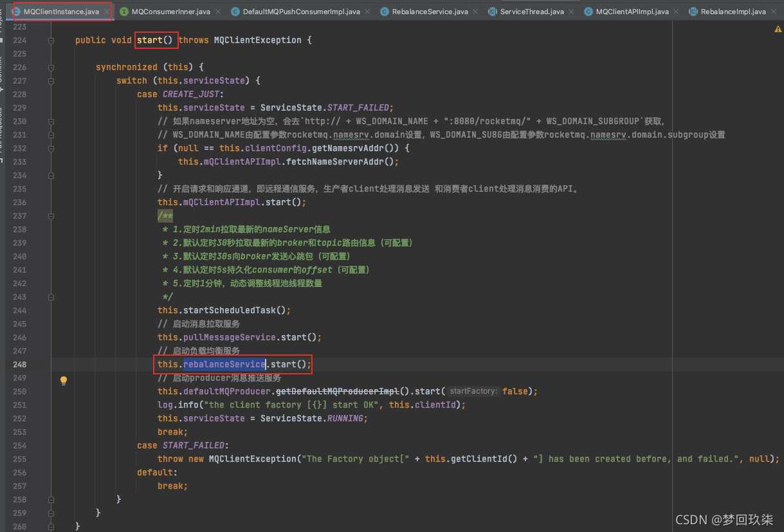Open the DefaultMQPushConsumerImpl.java tab
Image resolution: width=784 pixels, height=532 pixels.
[301, 12]
